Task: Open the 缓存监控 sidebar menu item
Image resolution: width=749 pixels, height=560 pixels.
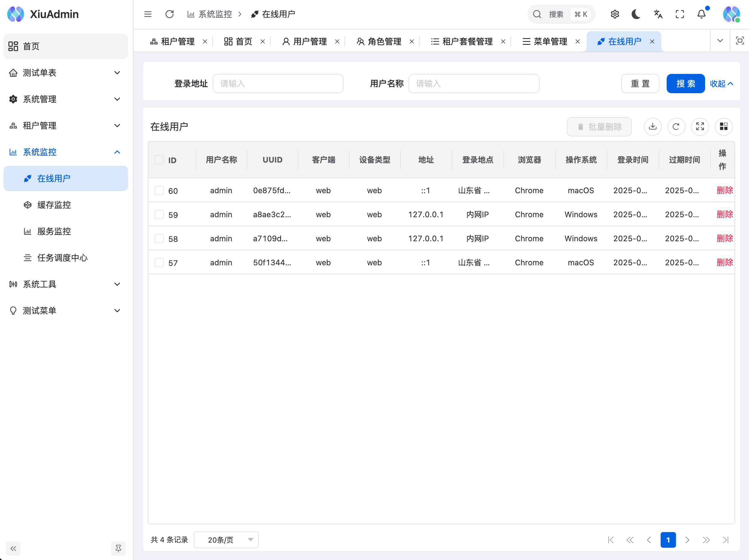Action: [x=54, y=205]
